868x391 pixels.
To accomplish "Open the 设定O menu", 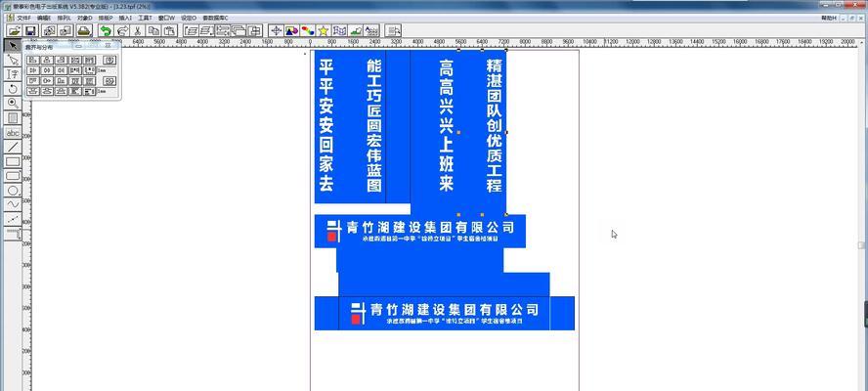I will click(x=189, y=18).
